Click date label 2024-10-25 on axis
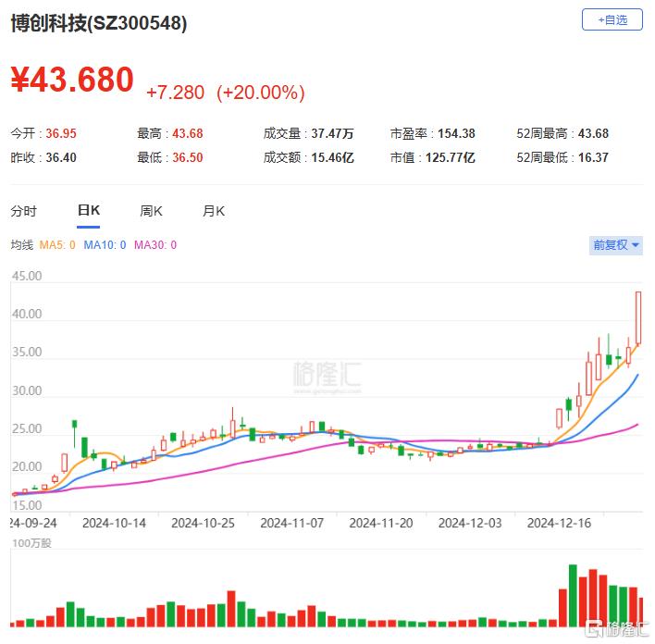Image resolution: width=655 pixels, height=644 pixels. tap(203, 523)
